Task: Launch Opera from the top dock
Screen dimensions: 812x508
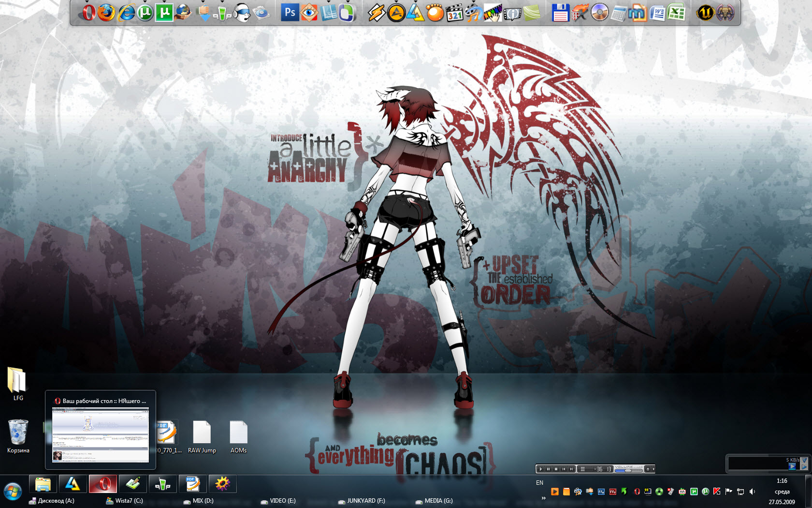Action: [x=88, y=13]
